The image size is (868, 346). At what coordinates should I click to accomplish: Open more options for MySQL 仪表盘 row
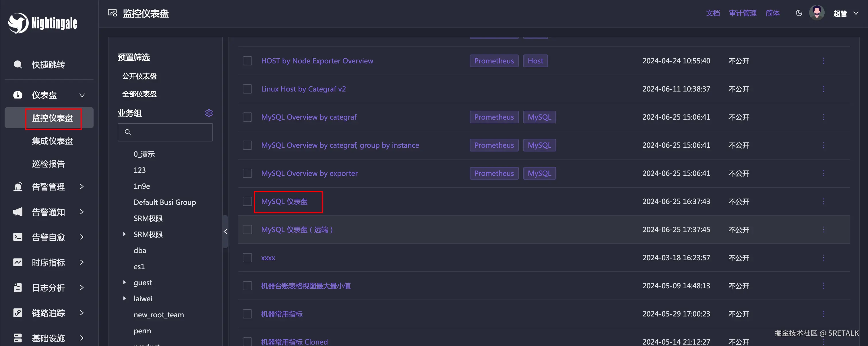tap(824, 201)
